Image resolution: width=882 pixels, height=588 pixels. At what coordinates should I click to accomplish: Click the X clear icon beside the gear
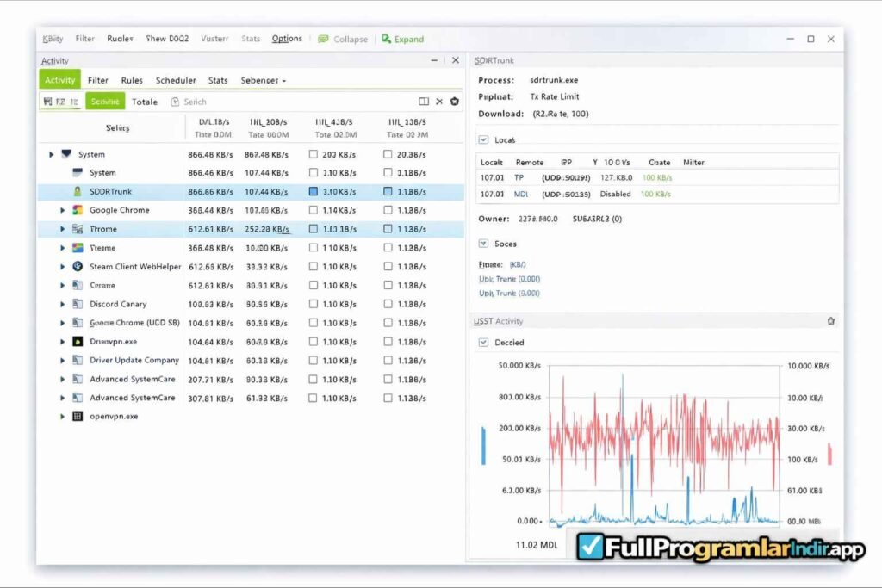click(x=439, y=102)
